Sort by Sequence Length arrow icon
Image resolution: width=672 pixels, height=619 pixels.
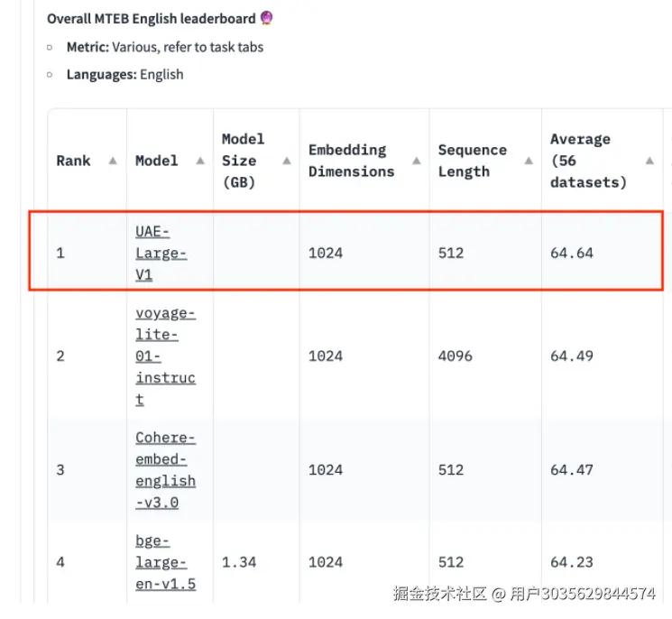(529, 161)
